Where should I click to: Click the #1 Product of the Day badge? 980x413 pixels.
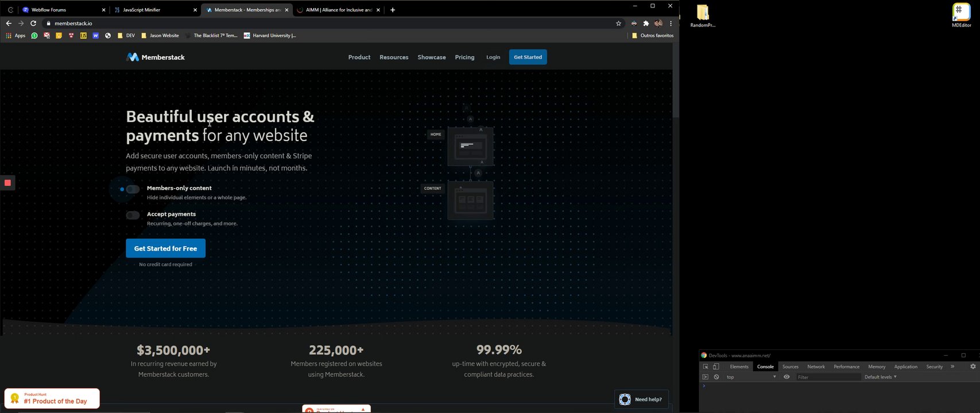pos(52,399)
